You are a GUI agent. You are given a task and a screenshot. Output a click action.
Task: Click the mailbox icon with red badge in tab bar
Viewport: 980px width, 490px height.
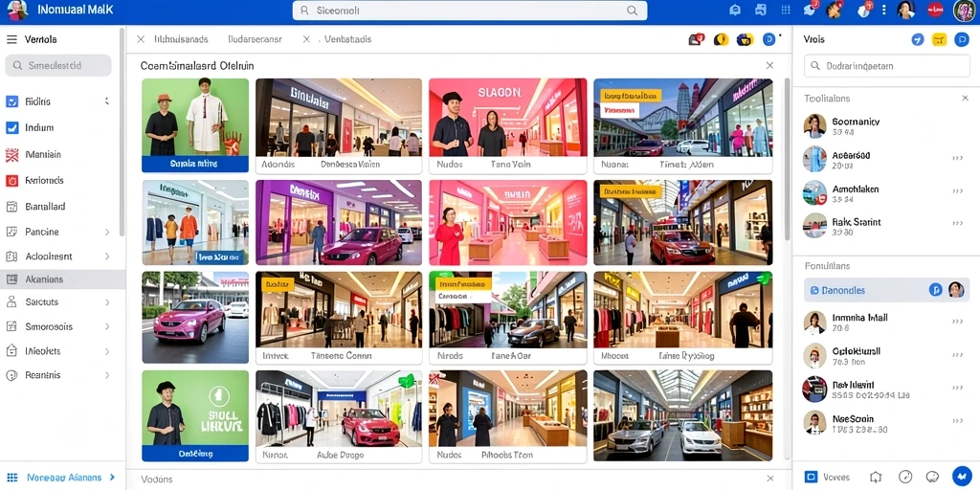(696, 39)
